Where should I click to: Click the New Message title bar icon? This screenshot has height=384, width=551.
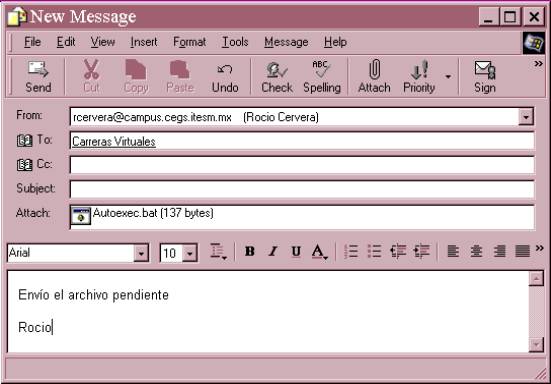point(17,17)
